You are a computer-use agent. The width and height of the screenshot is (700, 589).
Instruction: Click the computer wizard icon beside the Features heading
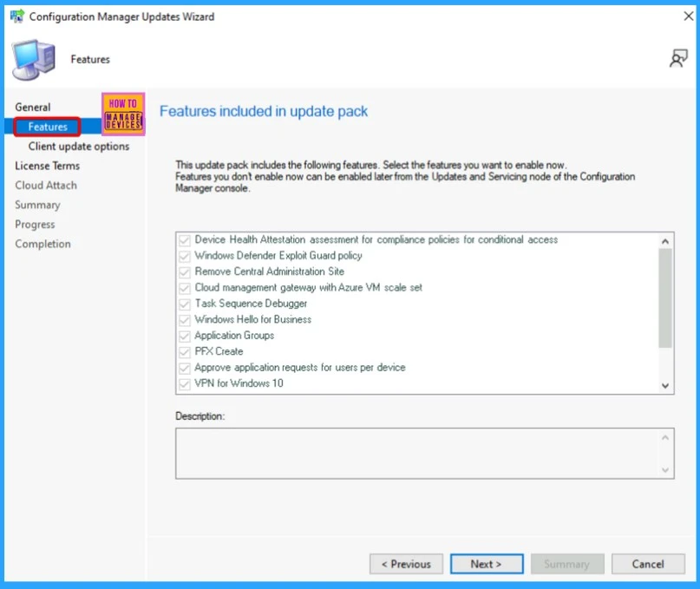pos(34,60)
